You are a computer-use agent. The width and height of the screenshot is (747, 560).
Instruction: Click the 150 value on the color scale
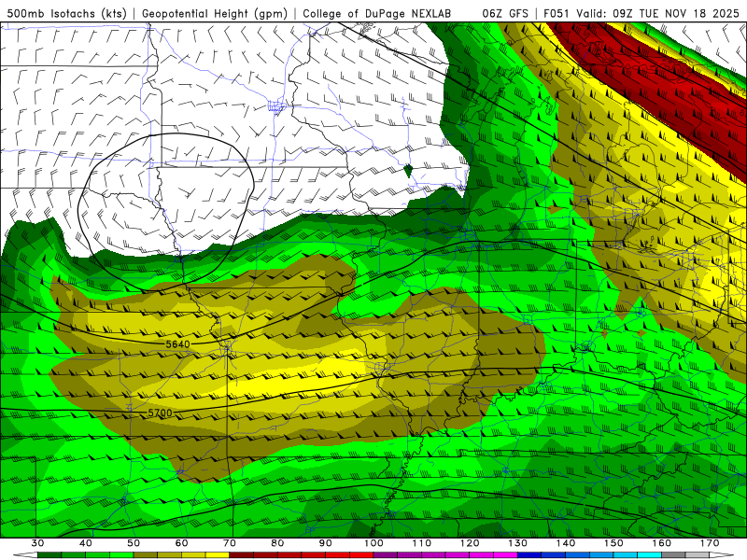613,543
